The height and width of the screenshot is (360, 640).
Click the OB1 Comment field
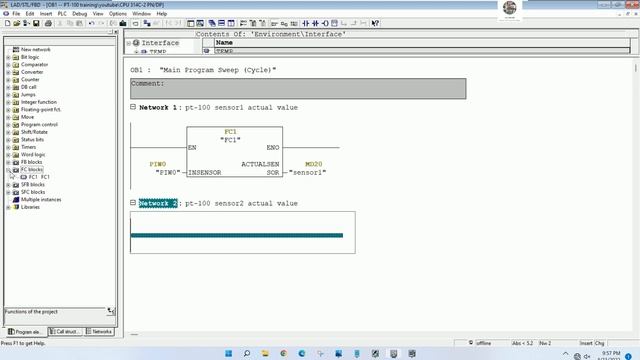coord(298,89)
